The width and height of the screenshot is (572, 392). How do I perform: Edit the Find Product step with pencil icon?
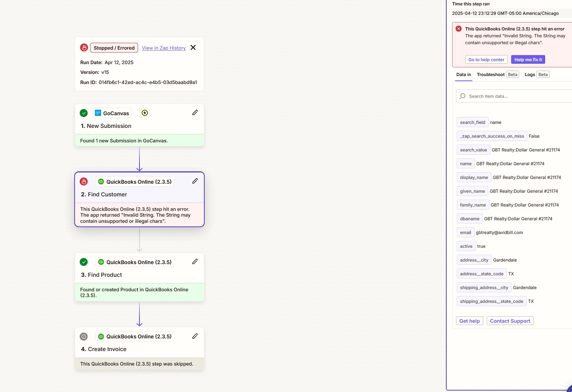(x=195, y=262)
